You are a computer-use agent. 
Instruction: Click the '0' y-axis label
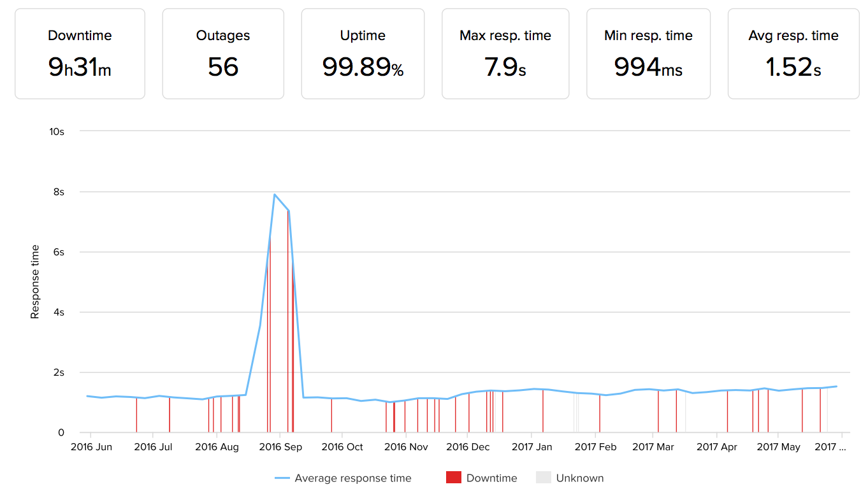pyautogui.click(x=62, y=433)
